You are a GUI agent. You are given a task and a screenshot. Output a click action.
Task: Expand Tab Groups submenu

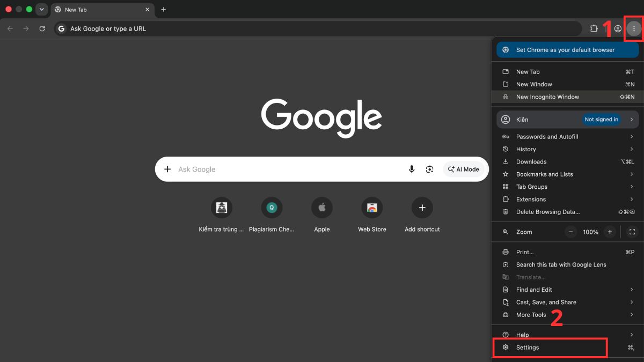tap(568, 187)
